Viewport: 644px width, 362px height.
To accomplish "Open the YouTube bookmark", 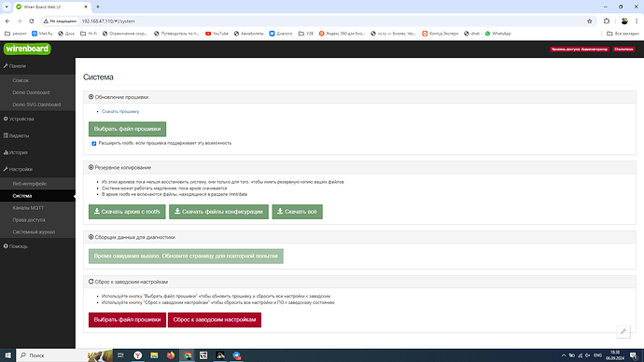I will pos(217,34).
